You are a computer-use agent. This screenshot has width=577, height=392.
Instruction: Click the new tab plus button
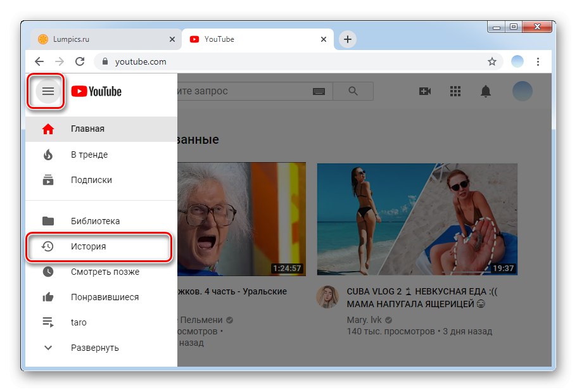[x=347, y=39]
